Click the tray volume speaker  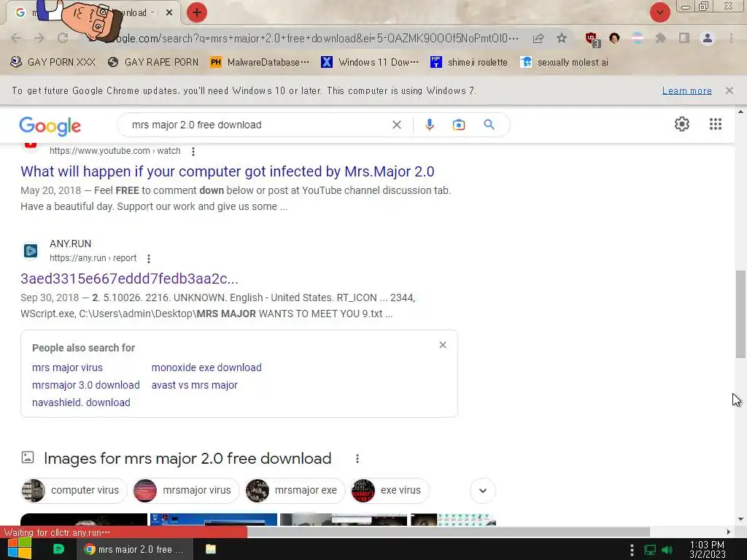coord(667,550)
